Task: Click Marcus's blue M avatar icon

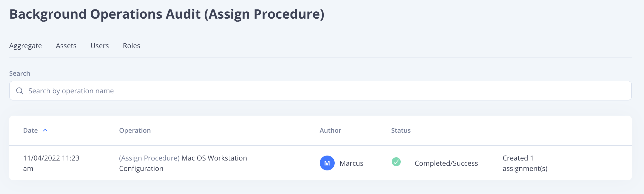Action: point(327,163)
